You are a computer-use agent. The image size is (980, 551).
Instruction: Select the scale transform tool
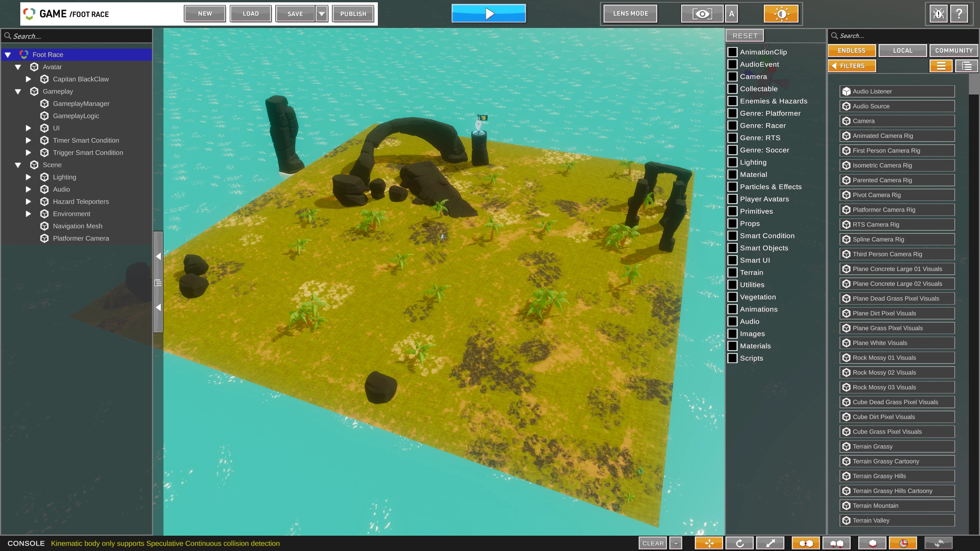point(770,543)
